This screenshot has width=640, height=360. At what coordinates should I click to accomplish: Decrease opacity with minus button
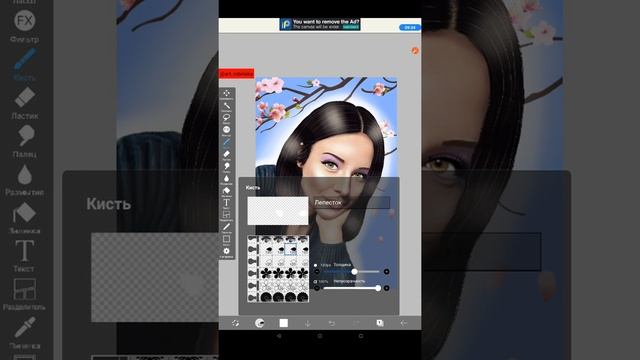coord(317,288)
